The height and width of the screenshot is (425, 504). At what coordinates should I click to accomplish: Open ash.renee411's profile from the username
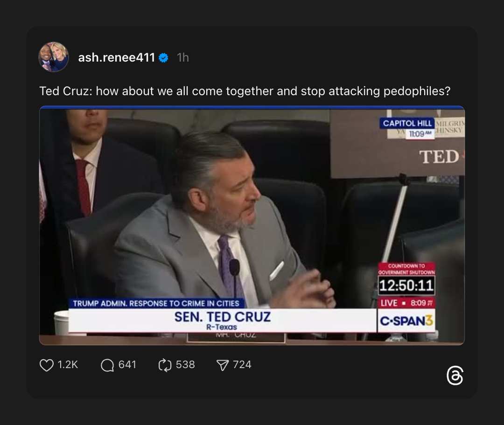tap(116, 57)
